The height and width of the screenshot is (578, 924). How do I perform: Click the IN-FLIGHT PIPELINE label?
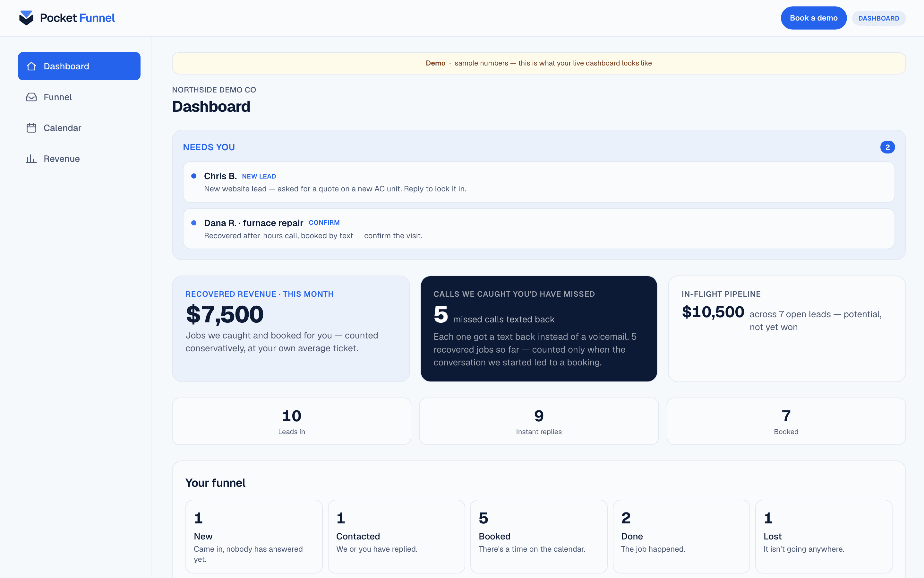(x=721, y=294)
